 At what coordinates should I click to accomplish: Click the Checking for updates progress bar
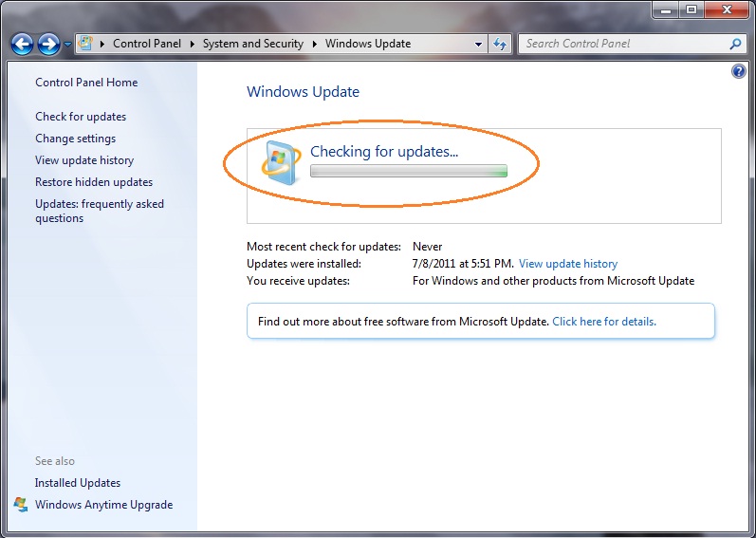tap(409, 171)
